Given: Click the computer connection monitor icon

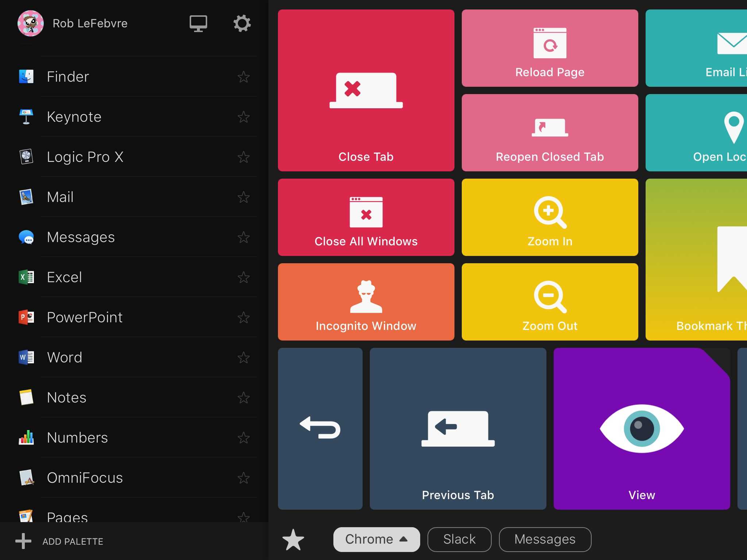Looking at the screenshot, I should pyautogui.click(x=198, y=23).
